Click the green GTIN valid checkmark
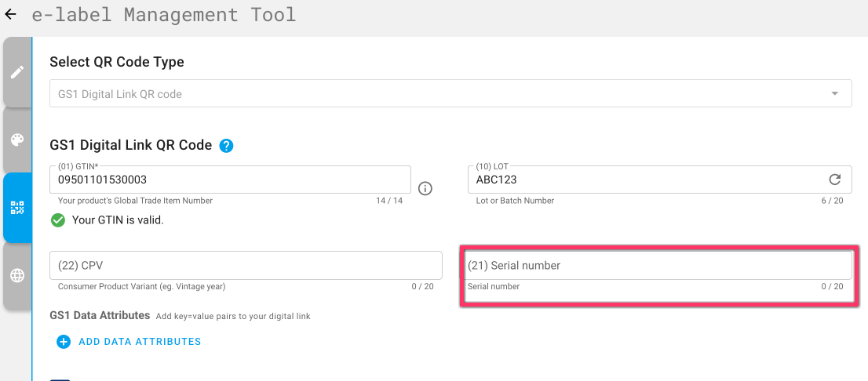This screenshot has width=868, height=381. pos(57,220)
